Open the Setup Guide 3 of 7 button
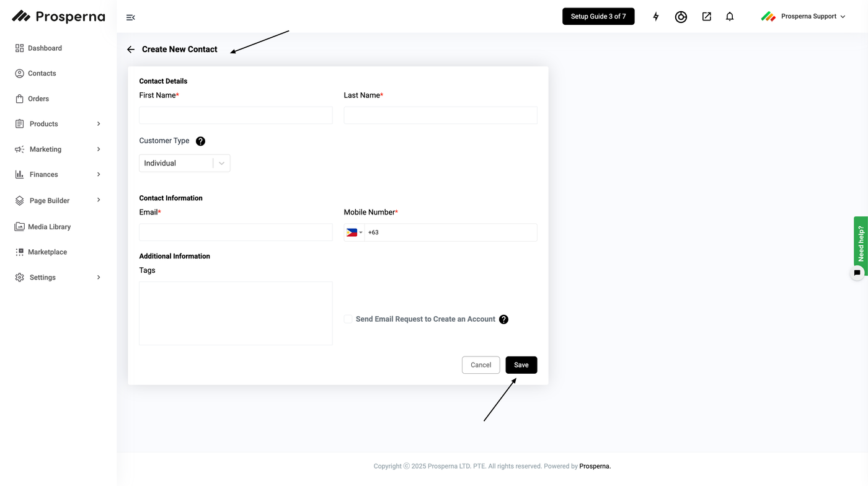Image resolution: width=868 pixels, height=486 pixels. [x=598, y=17]
